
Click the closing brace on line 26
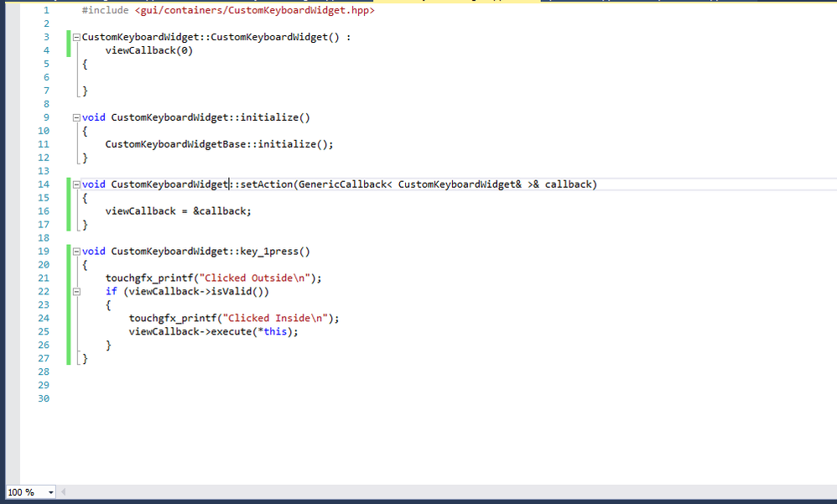pos(108,345)
